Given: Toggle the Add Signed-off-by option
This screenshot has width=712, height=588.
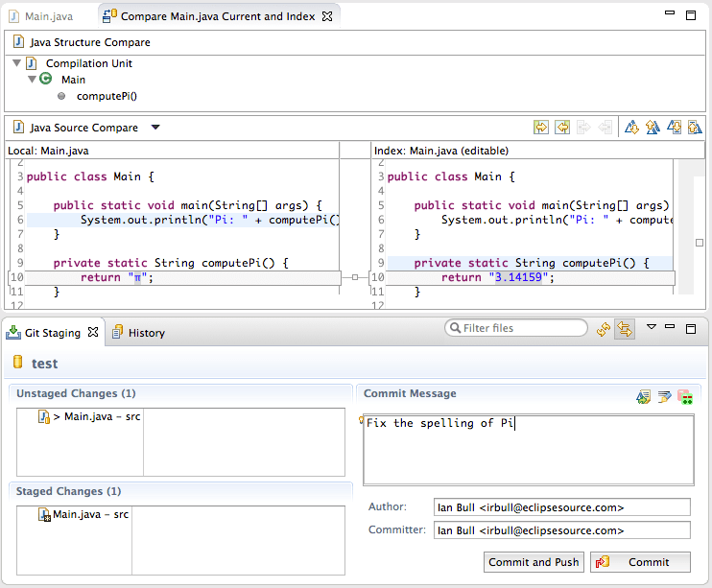Looking at the screenshot, I should 664,396.
